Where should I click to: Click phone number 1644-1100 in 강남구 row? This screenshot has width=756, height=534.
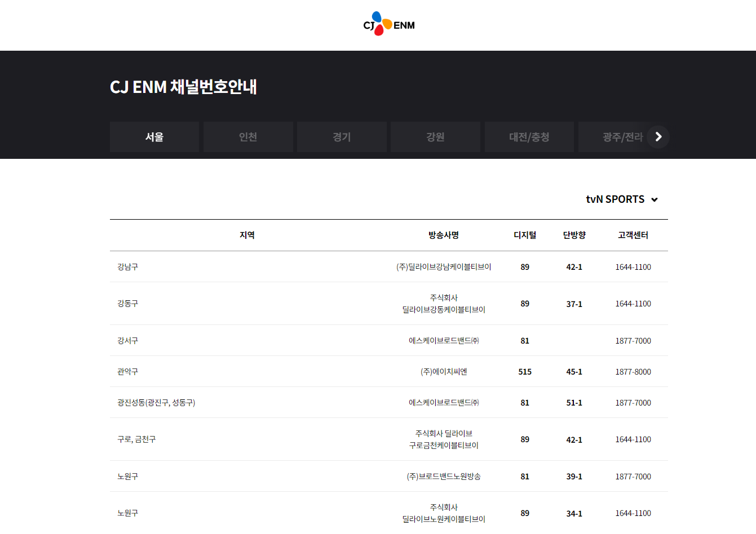point(633,267)
